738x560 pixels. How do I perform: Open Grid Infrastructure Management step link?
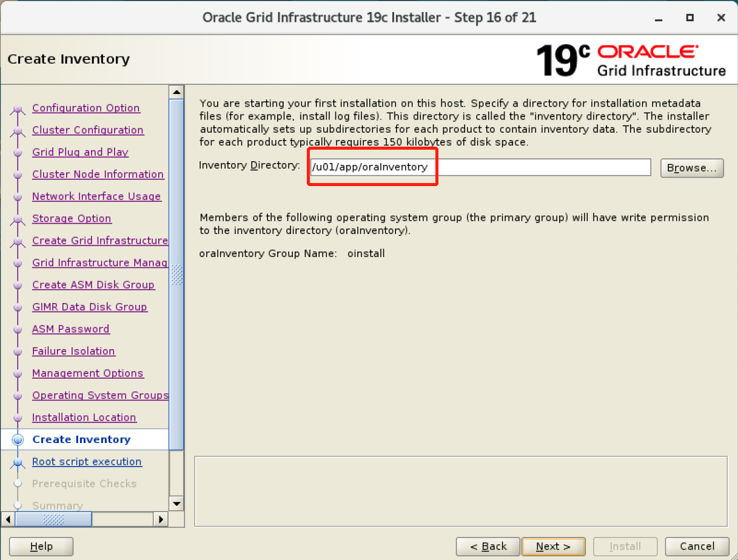point(100,263)
